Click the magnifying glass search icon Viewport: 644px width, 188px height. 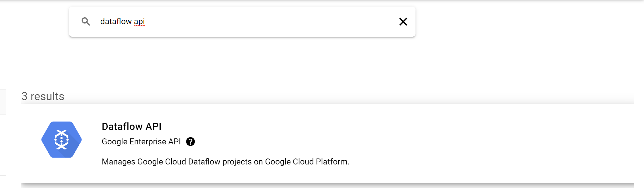tap(86, 21)
